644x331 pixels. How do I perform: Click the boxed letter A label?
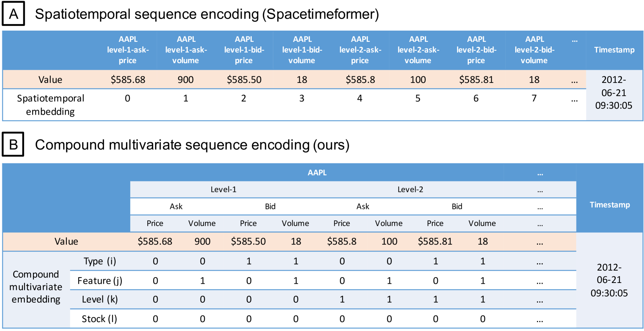tap(14, 14)
